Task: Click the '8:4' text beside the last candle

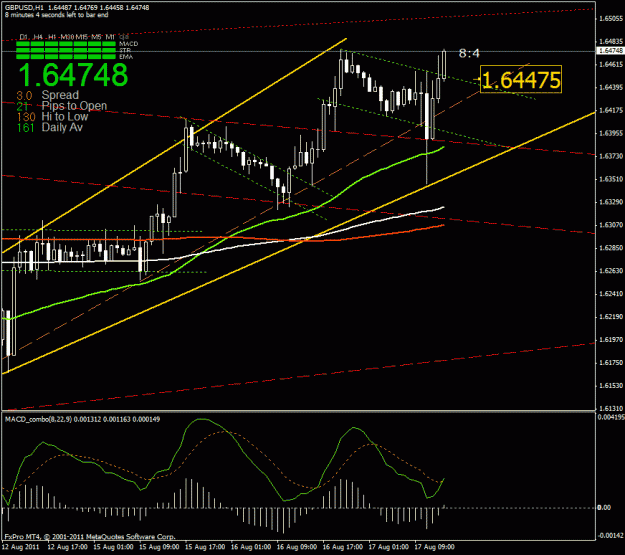Action: [469, 53]
